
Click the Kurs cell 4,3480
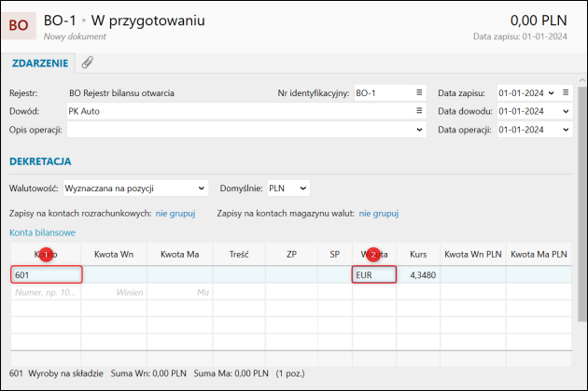418,274
